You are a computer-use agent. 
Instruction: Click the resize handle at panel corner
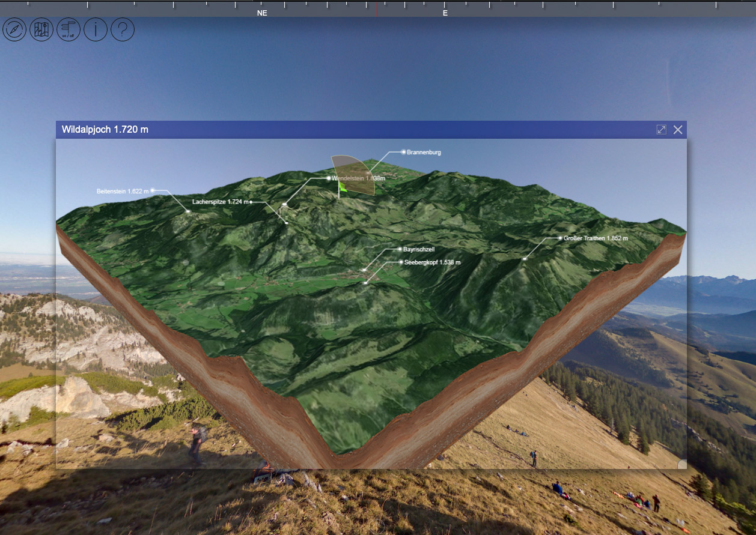(x=681, y=464)
